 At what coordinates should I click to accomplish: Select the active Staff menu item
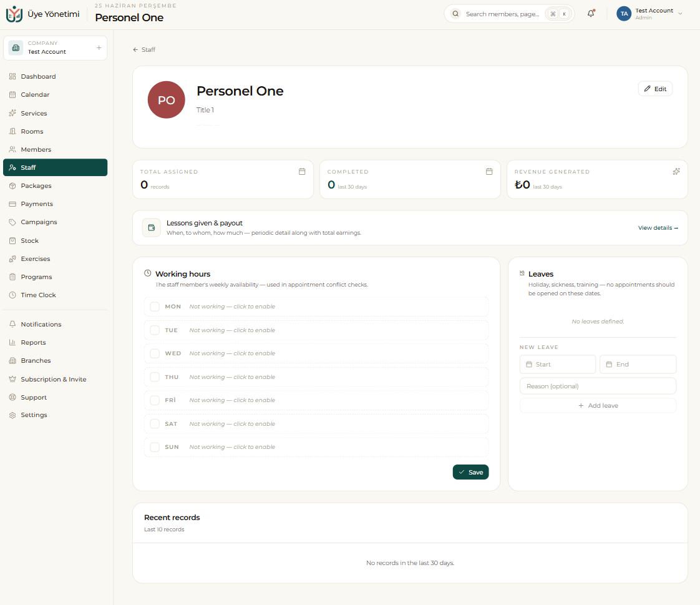(x=56, y=167)
